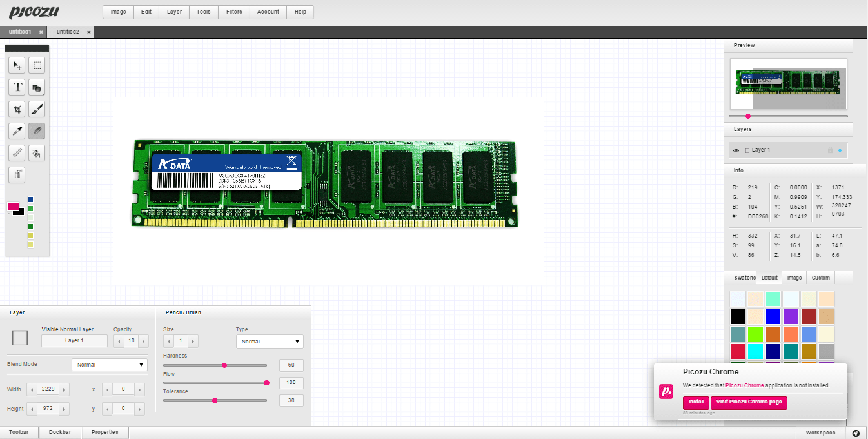Activate the Crop tool
The height and width of the screenshot is (439, 868).
pos(17,109)
